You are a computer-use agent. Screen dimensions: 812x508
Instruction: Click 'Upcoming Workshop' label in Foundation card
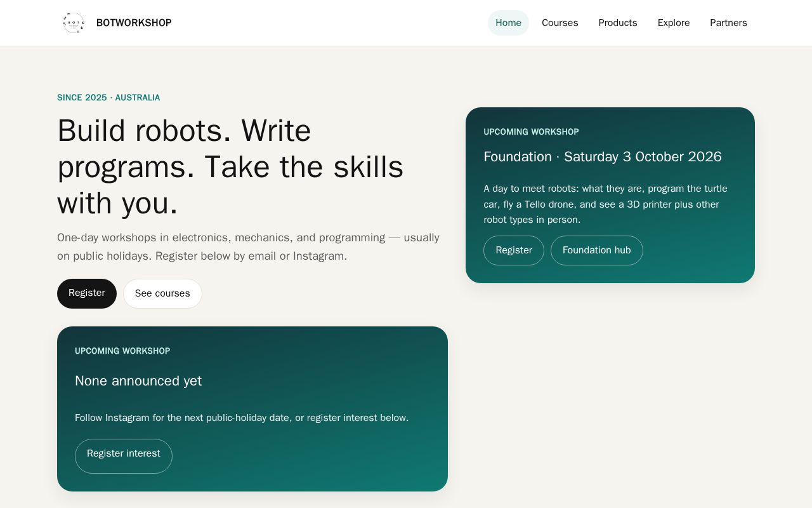(x=532, y=132)
